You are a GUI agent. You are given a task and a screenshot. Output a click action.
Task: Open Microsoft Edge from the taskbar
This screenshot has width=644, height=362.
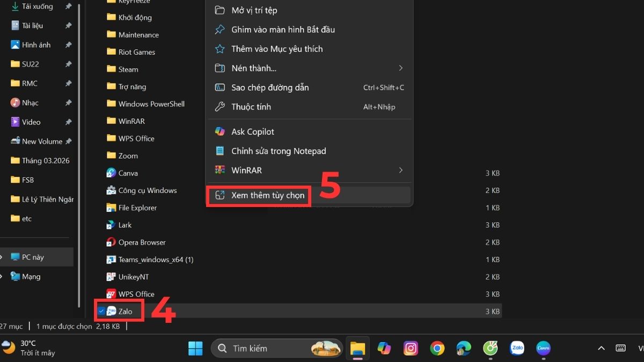(x=463, y=348)
